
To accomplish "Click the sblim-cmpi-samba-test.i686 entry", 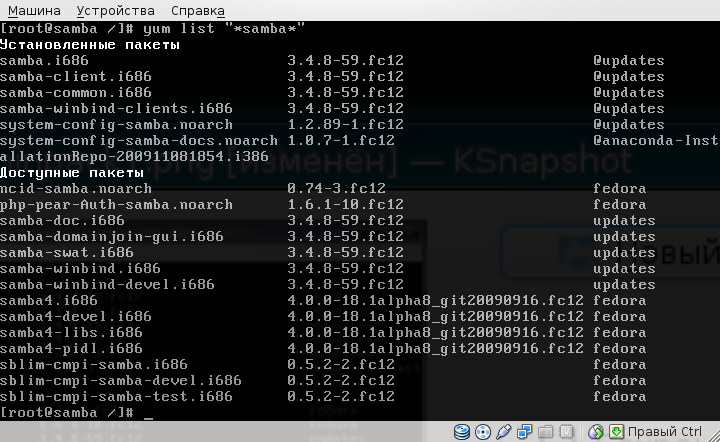I will [x=116, y=397].
